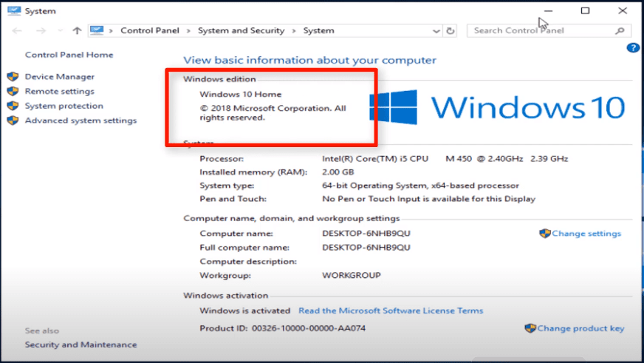Click the 2018 Microsoft Corporation copyright text

(x=273, y=112)
